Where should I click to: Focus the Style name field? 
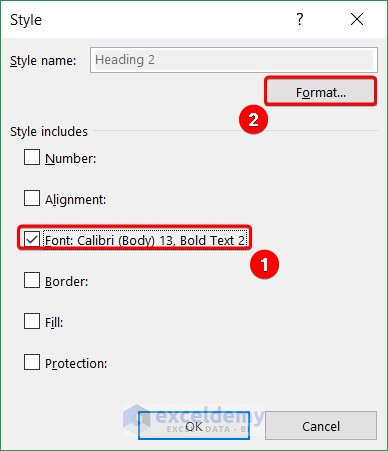pos(234,60)
